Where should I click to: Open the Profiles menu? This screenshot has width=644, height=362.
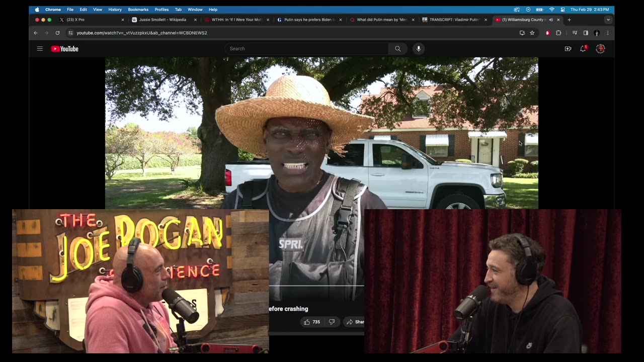pos(162,10)
